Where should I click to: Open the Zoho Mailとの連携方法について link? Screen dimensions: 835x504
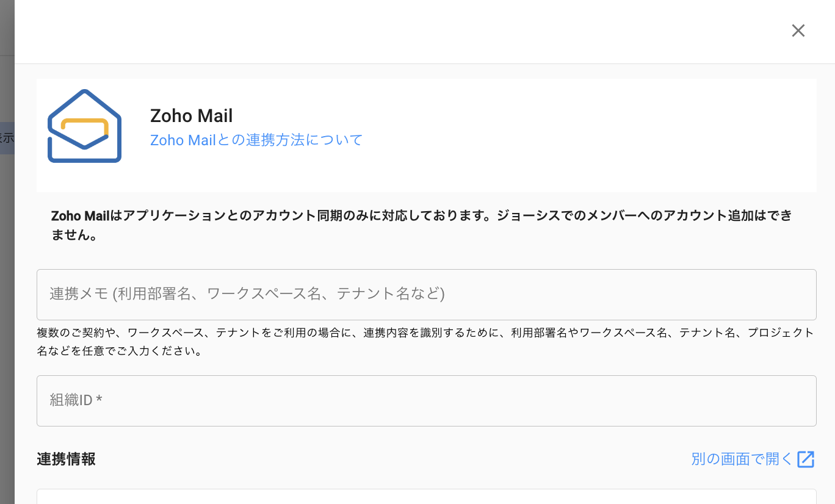click(x=256, y=140)
